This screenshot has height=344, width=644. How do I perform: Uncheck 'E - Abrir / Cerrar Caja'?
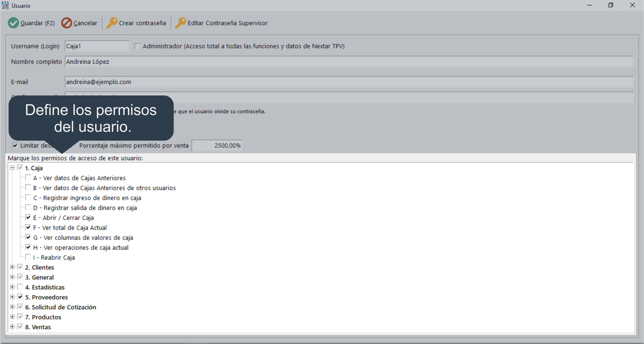pos(28,217)
